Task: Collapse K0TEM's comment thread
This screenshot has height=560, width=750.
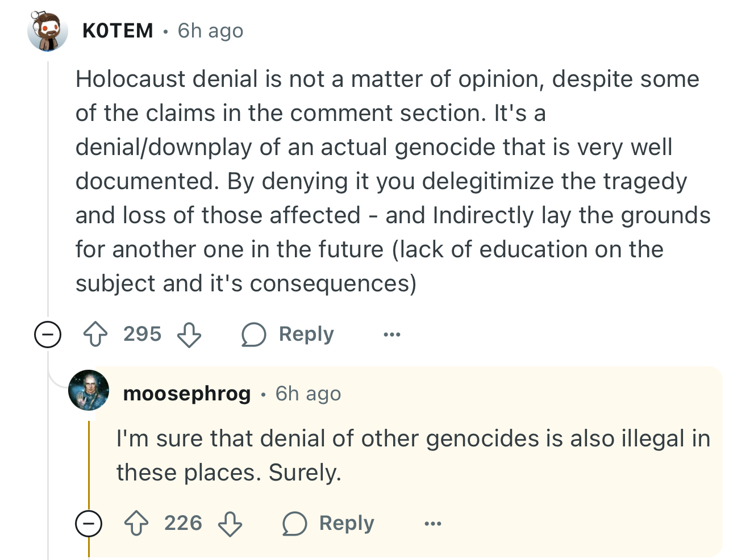Action: 48,335
